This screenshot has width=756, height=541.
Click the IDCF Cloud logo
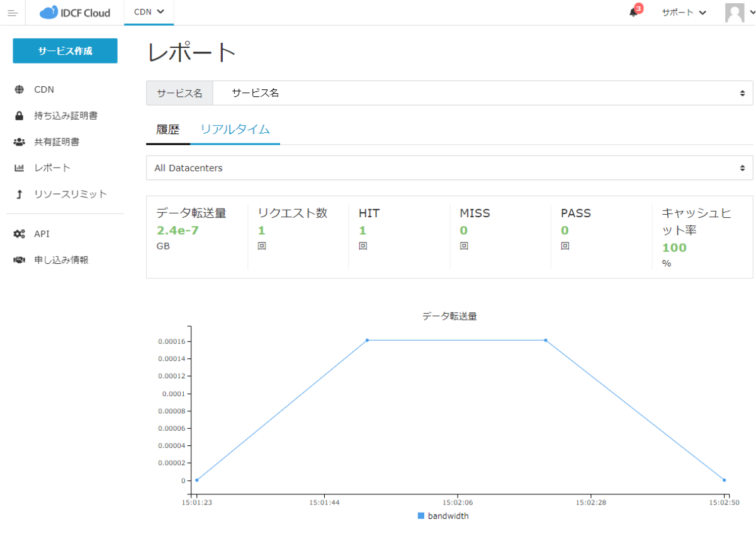pos(76,12)
